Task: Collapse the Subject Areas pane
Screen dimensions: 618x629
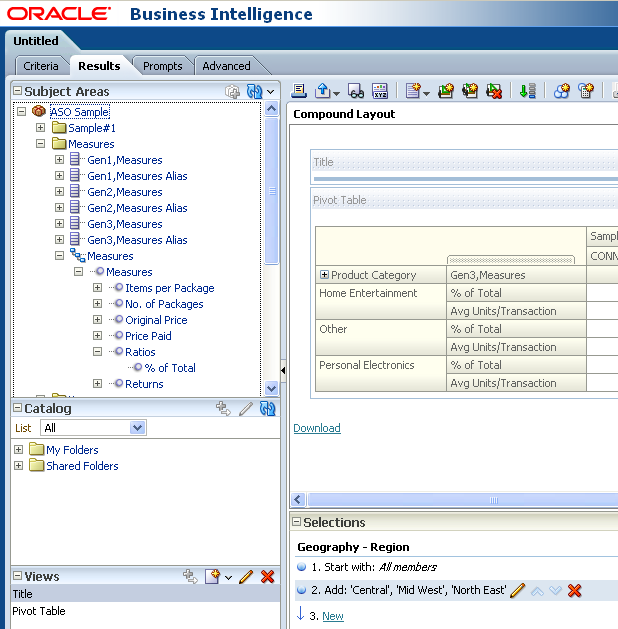Action: 17,91
